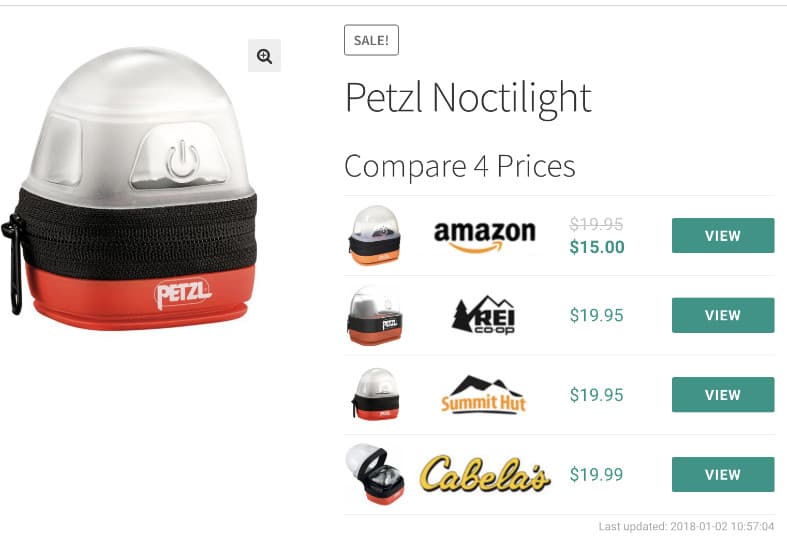Click the $19.95 REI price
This screenshot has width=787, height=537.
[597, 315]
